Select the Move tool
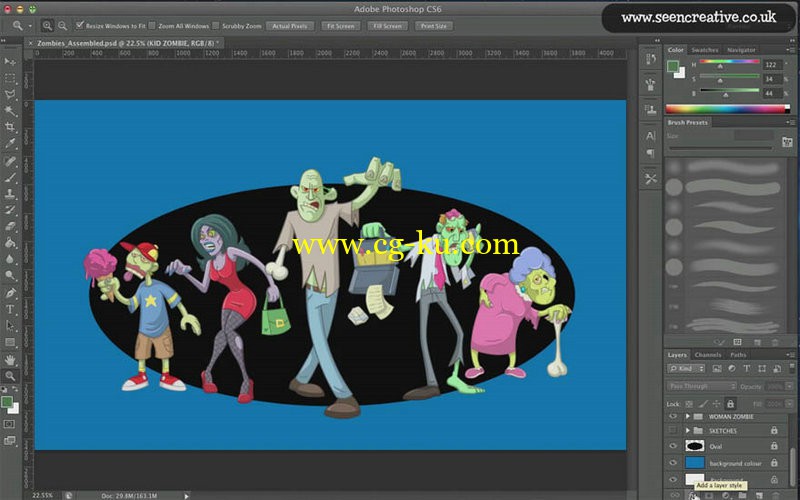Viewport: 800px width, 500px height. point(10,62)
